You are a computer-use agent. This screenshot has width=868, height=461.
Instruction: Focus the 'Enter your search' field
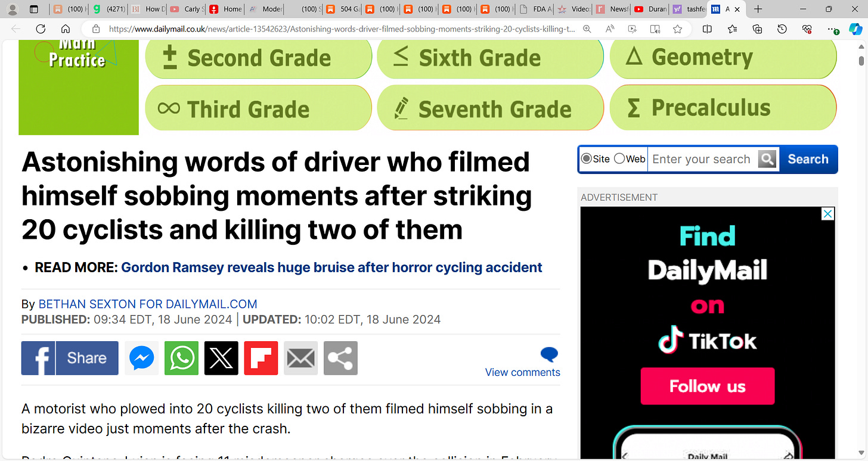click(x=703, y=159)
